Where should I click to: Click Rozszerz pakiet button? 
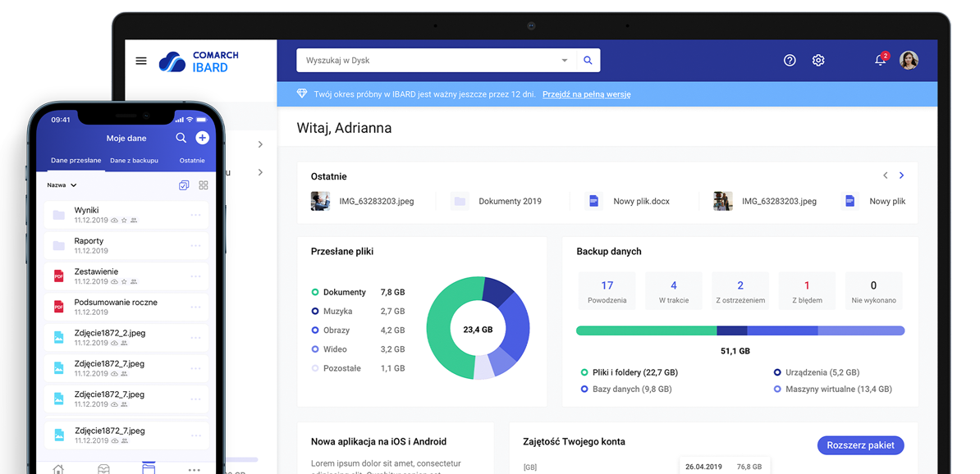[x=861, y=445]
